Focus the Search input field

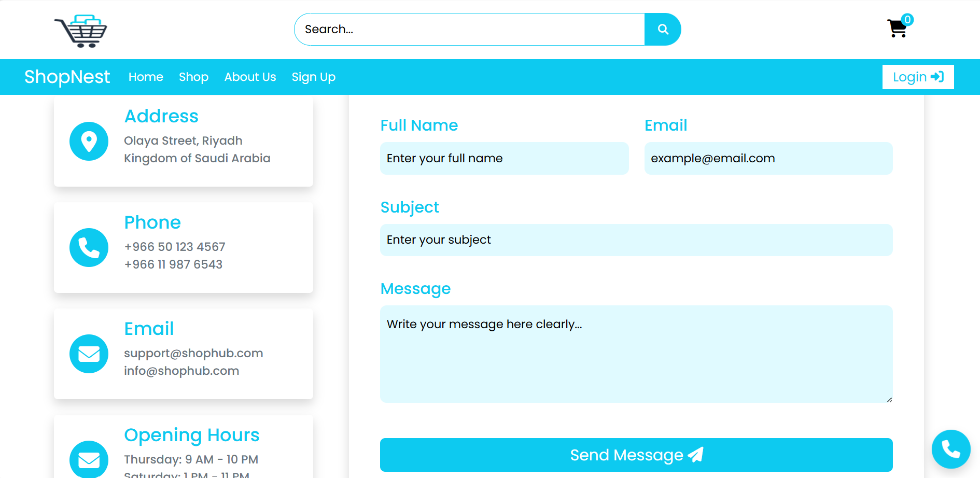point(469,30)
